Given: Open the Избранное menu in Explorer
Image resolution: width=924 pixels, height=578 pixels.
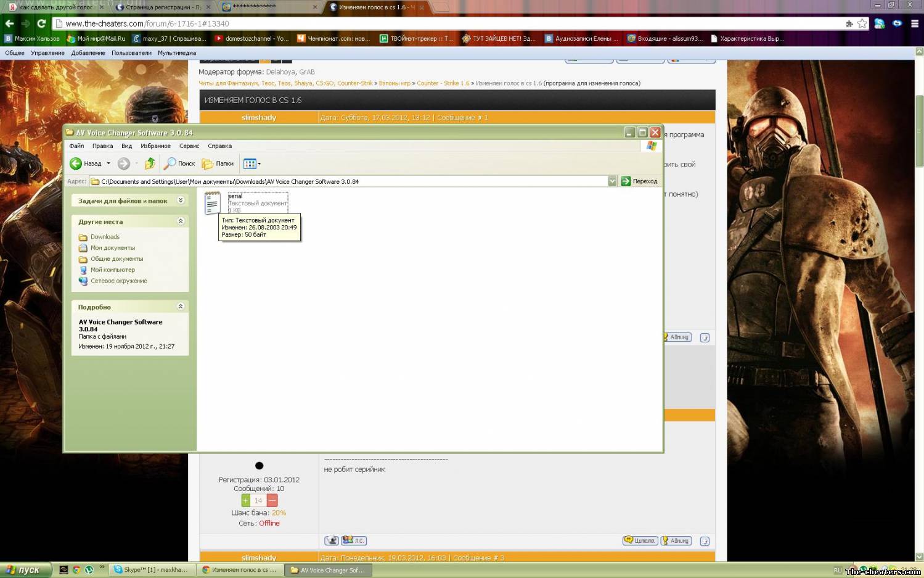Looking at the screenshot, I should [x=155, y=146].
